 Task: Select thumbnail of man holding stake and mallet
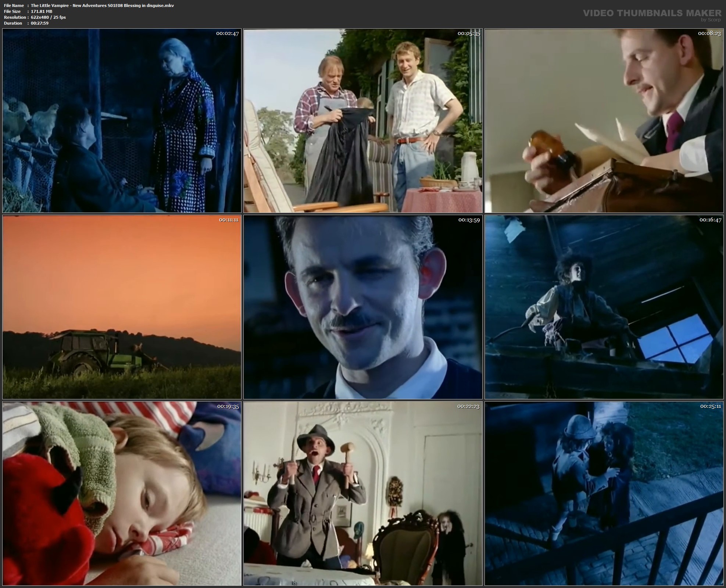(363, 493)
